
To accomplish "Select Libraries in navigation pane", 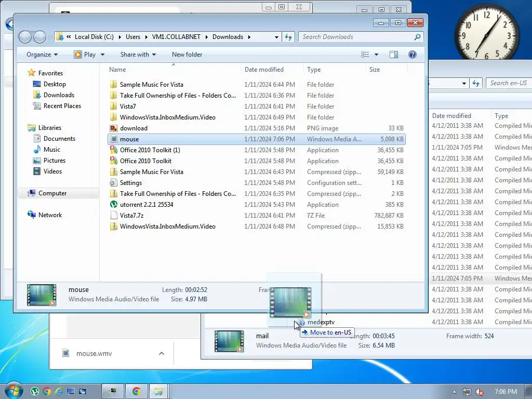I will click(x=49, y=128).
